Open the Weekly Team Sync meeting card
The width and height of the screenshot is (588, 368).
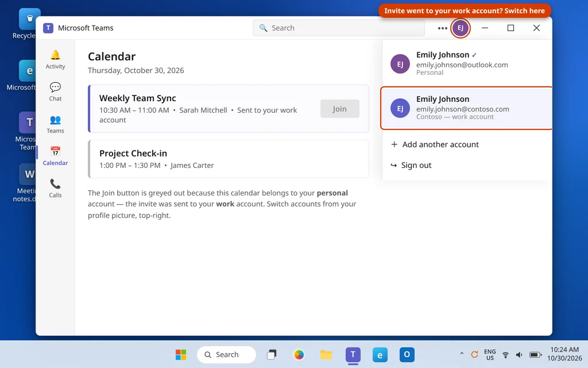tap(229, 109)
